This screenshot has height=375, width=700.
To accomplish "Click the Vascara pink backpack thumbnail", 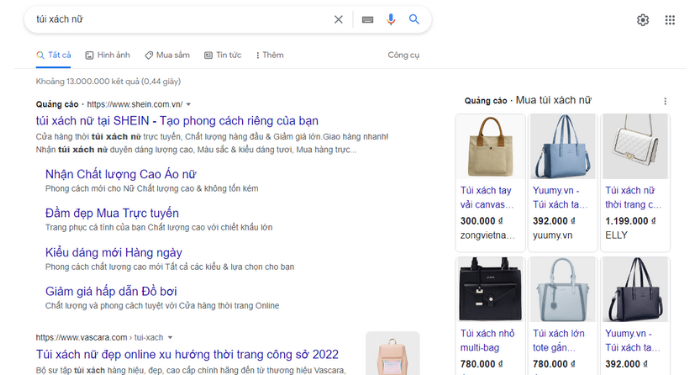I will (x=392, y=353).
